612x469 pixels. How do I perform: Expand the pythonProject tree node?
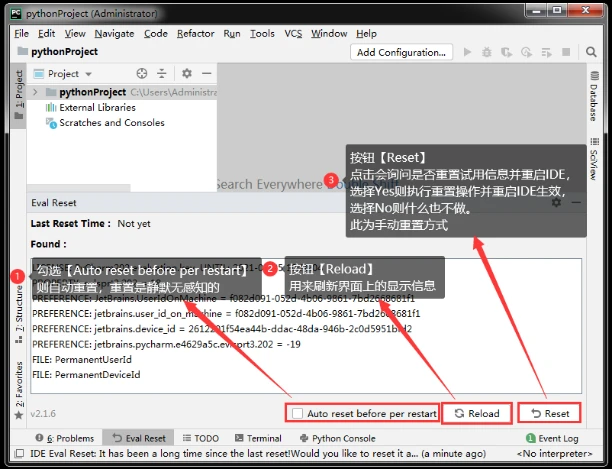click(x=36, y=92)
